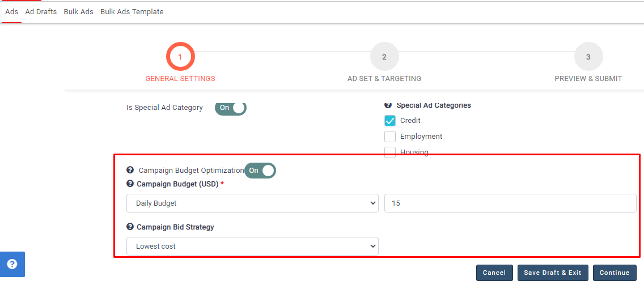The height and width of the screenshot is (289, 644).
Task: Expand the Lowest cost bid strategy dropdown
Action: (252, 246)
